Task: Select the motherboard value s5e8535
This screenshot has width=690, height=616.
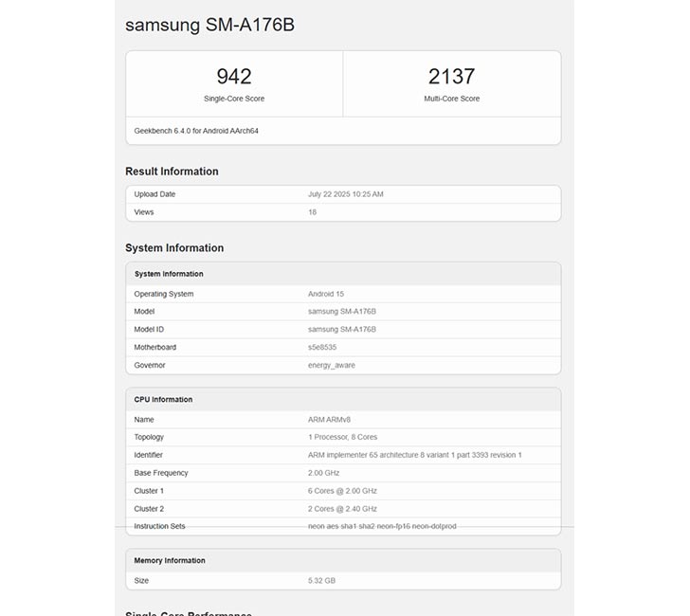Action: pos(322,347)
